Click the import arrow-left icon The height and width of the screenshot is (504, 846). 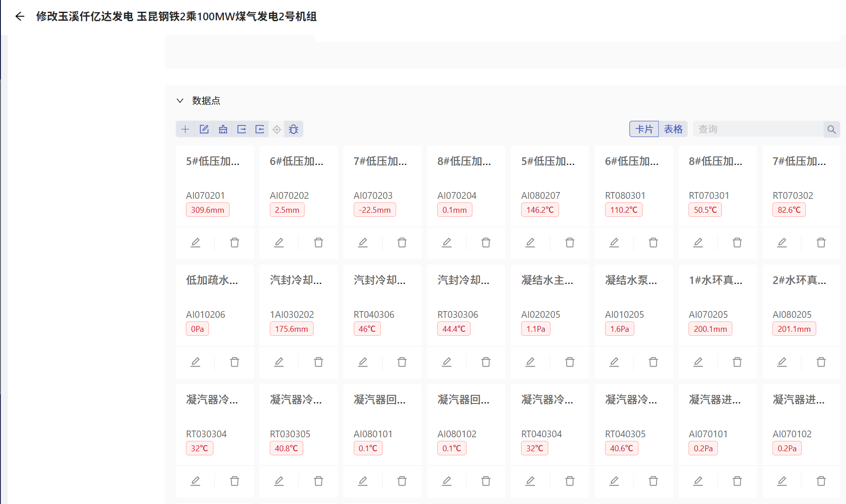[x=260, y=129]
